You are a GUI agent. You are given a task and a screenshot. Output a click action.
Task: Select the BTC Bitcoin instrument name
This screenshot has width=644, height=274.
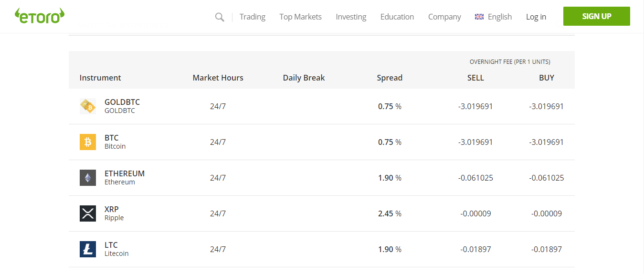[x=112, y=138]
